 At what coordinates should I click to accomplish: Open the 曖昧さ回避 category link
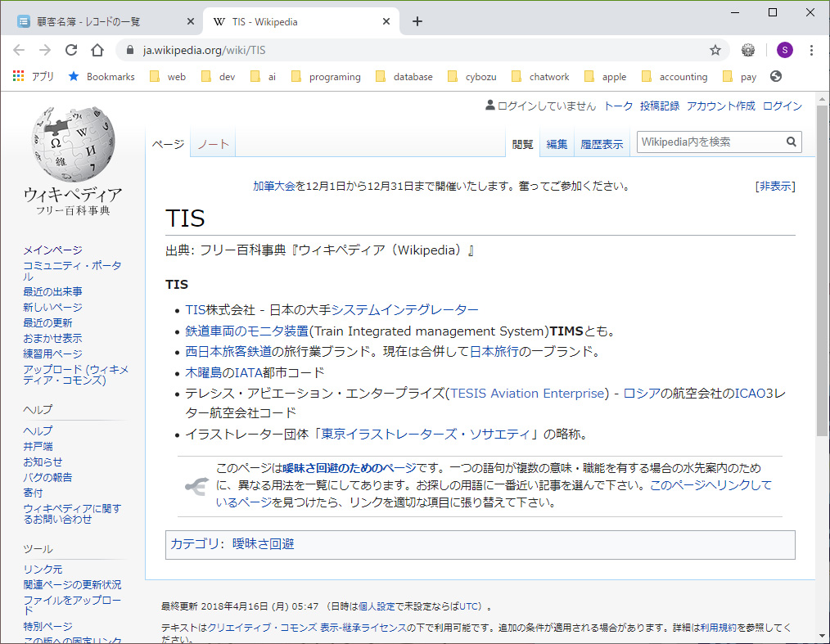[263, 544]
